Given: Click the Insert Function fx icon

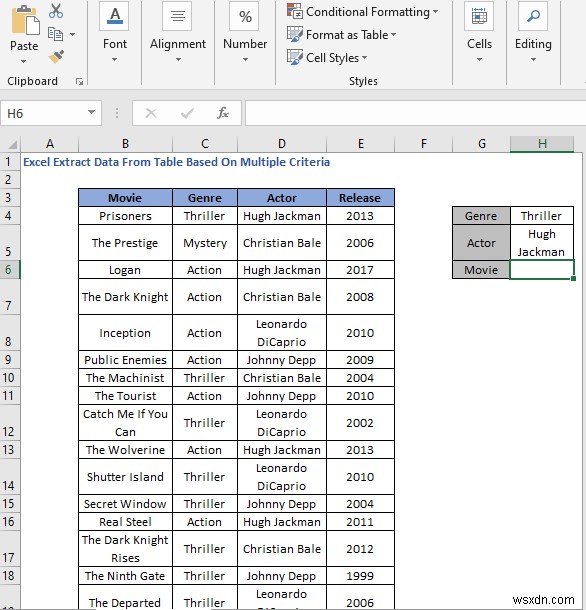Looking at the screenshot, I should point(223,113).
